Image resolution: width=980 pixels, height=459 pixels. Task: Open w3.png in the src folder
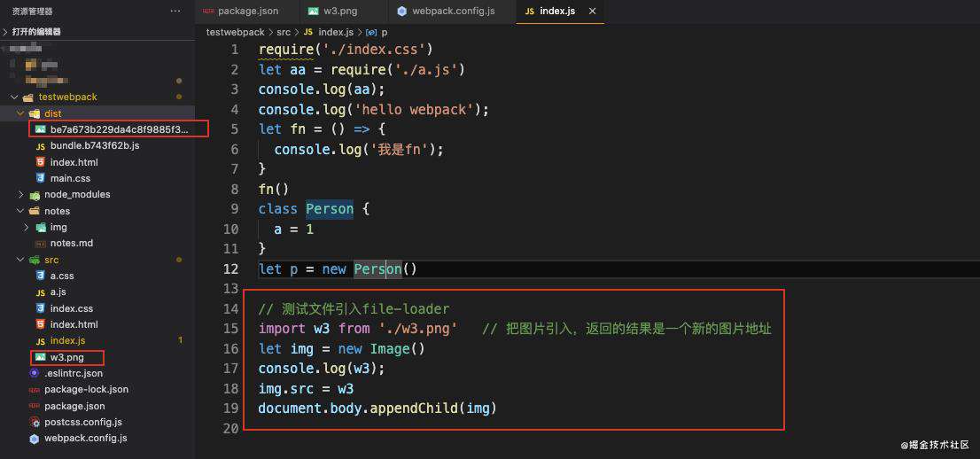(67, 357)
